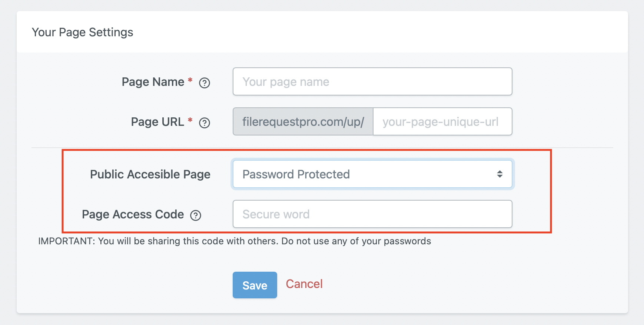Screen dimensions: 644x325
Task: Click the help icon beside Page Name
Action: 205,83
